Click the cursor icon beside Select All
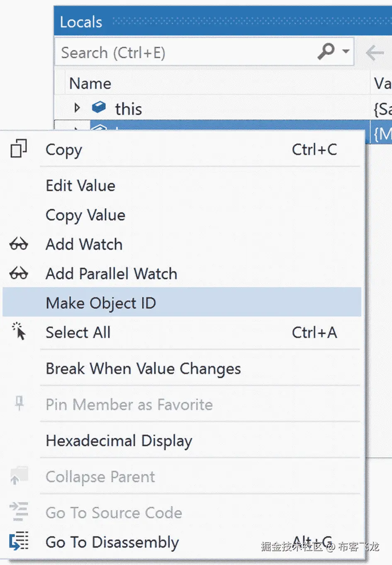This screenshot has height=565, width=392. (19, 332)
